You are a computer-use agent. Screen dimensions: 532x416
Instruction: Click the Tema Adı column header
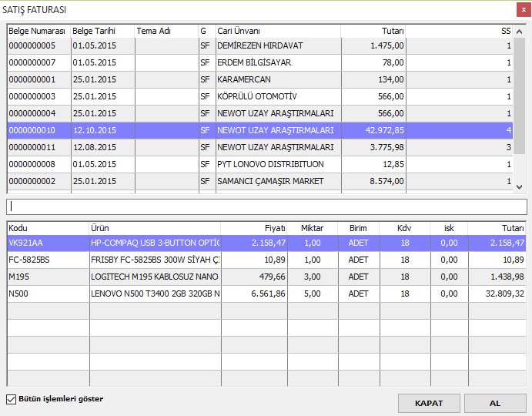coord(166,32)
